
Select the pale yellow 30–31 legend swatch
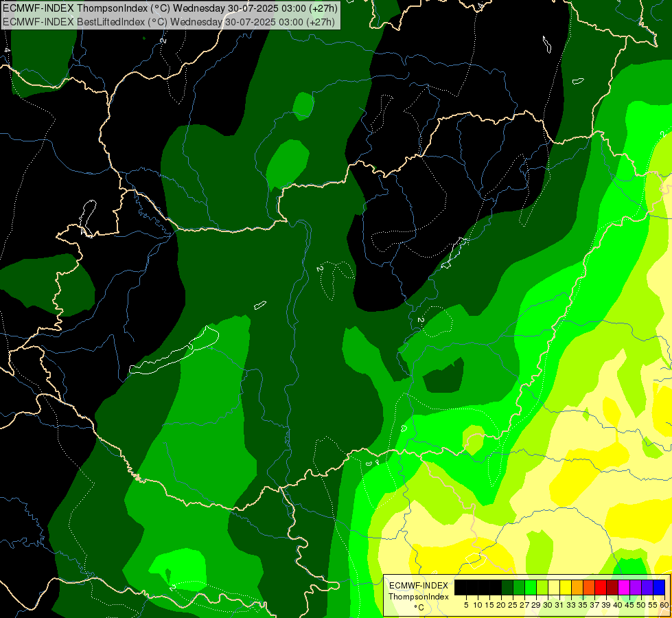[553, 587]
